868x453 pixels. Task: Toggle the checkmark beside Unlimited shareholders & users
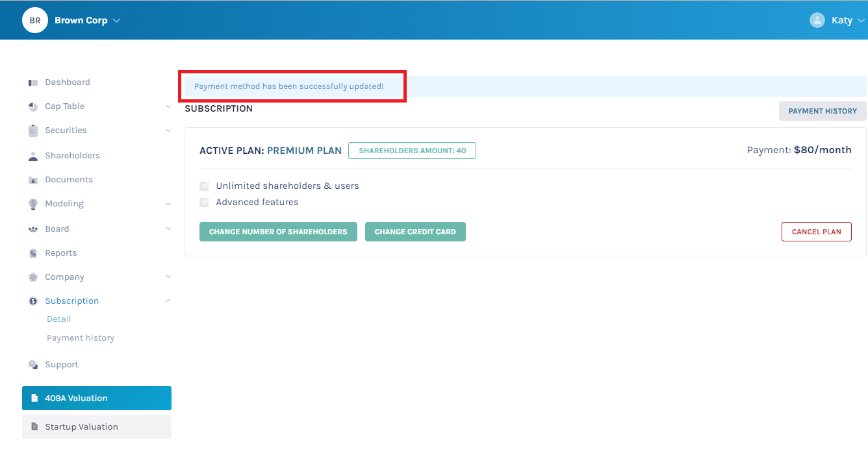(x=204, y=186)
